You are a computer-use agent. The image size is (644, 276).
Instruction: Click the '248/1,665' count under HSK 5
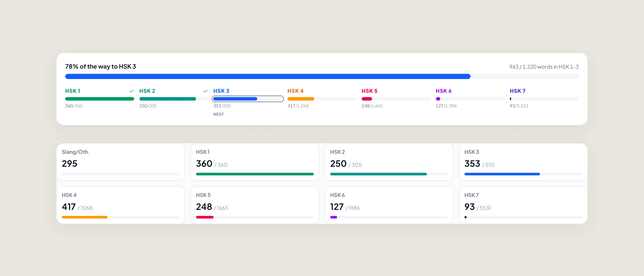pyautogui.click(x=372, y=106)
